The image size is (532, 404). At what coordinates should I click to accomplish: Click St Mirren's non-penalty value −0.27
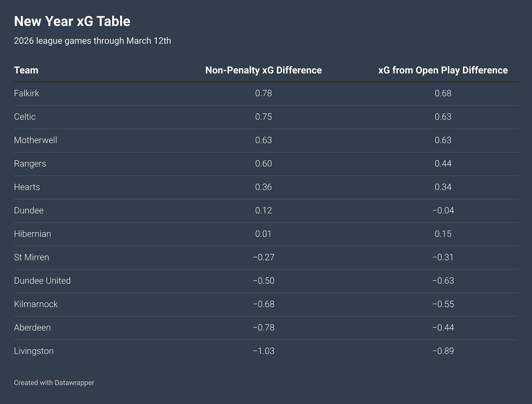point(263,257)
